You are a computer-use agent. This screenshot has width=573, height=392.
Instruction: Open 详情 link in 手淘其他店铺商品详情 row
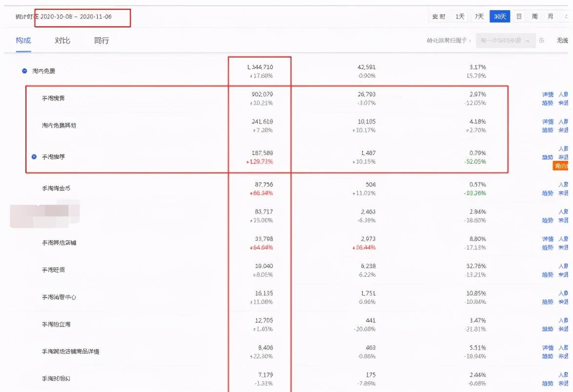click(x=548, y=348)
